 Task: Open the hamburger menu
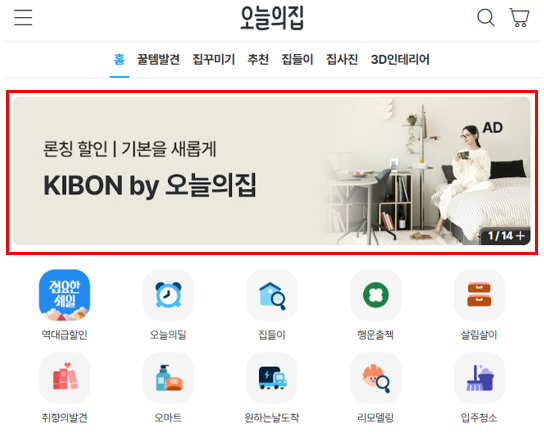pos(23,17)
